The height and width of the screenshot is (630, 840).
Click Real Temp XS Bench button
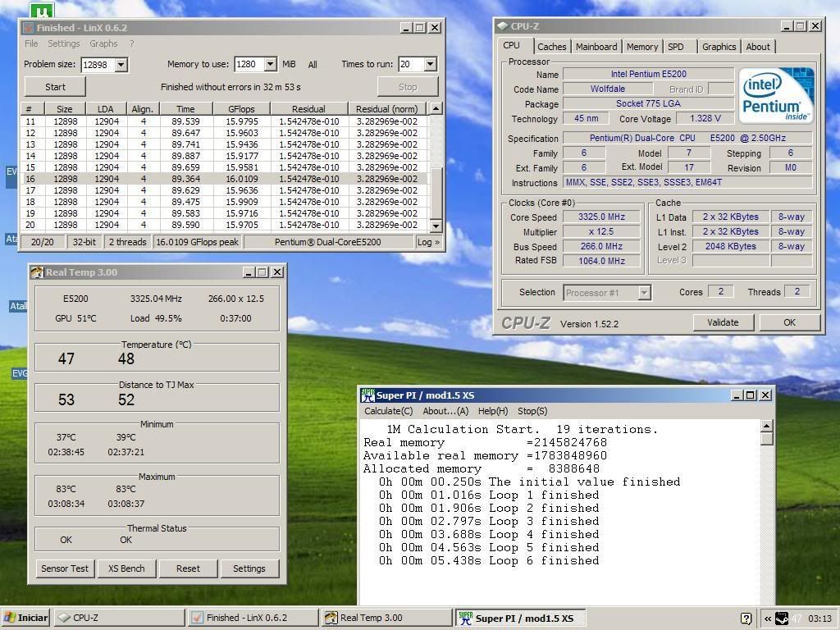[126, 568]
